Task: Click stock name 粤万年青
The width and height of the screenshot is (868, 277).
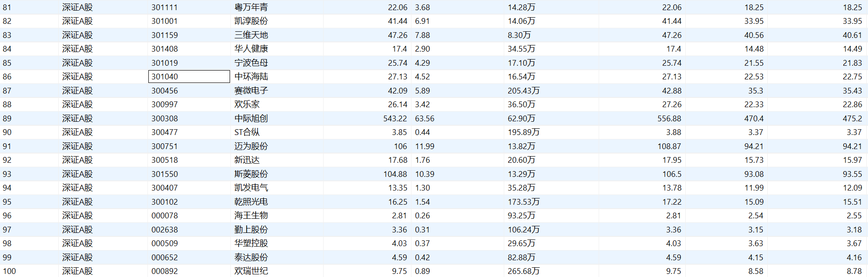Action: (251, 7)
